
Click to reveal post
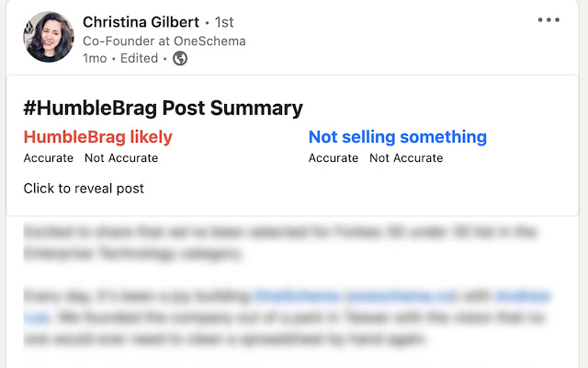click(84, 189)
